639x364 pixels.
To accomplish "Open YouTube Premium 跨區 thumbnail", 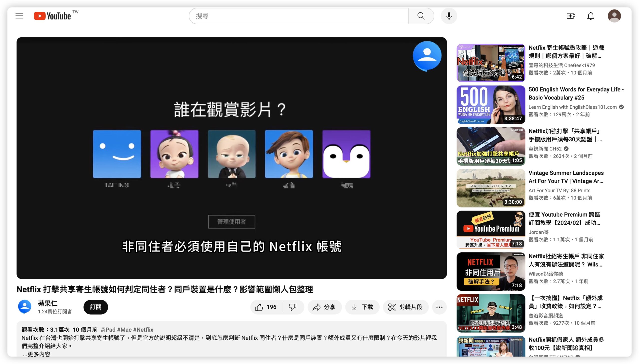I will [490, 230].
